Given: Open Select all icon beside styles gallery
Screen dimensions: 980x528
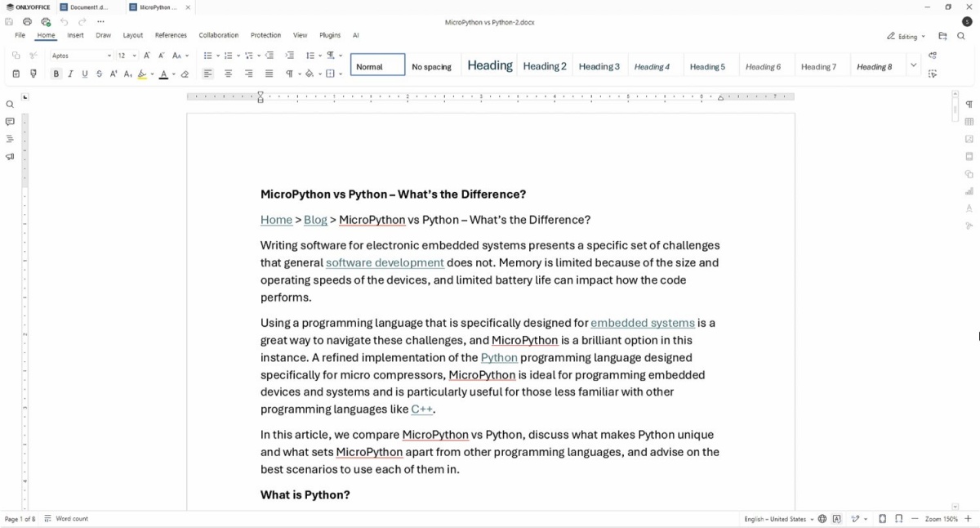Looking at the screenshot, I should click(933, 74).
